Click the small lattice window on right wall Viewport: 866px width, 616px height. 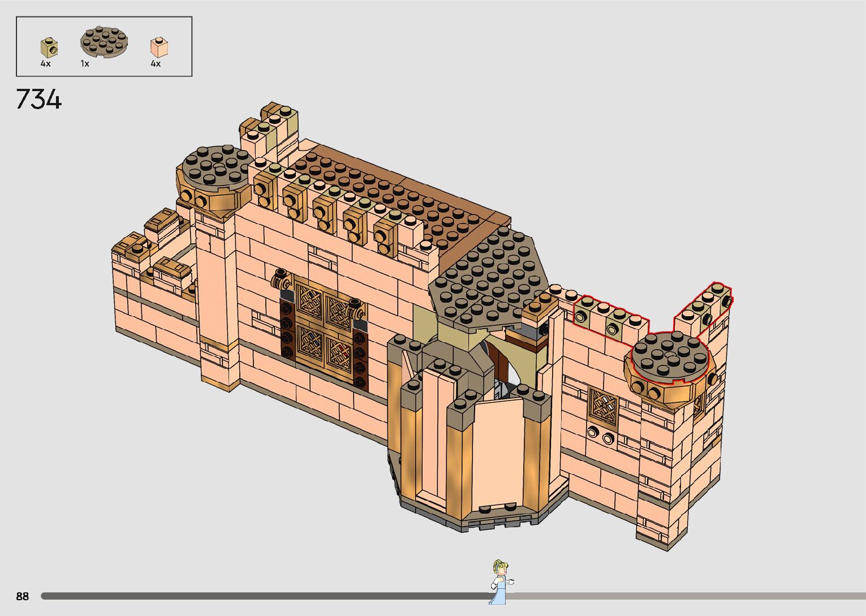point(603,405)
